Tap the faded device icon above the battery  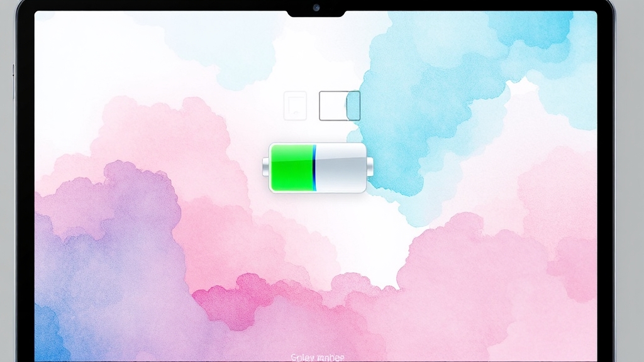click(295, 105)
